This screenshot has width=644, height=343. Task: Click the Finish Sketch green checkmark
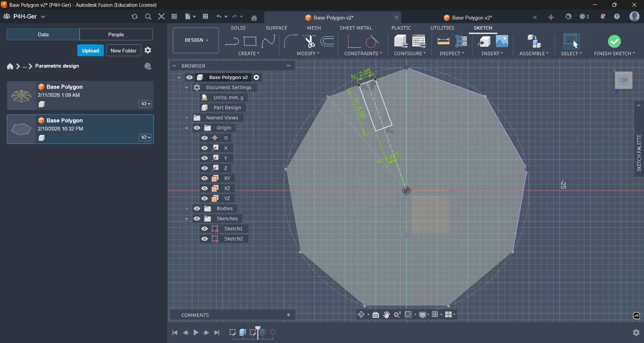614,41
